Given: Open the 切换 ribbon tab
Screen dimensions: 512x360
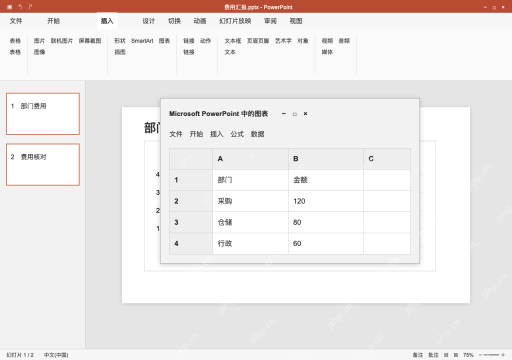Looking at the screenshot, I should pyautogui.click(x=174, y=21).
